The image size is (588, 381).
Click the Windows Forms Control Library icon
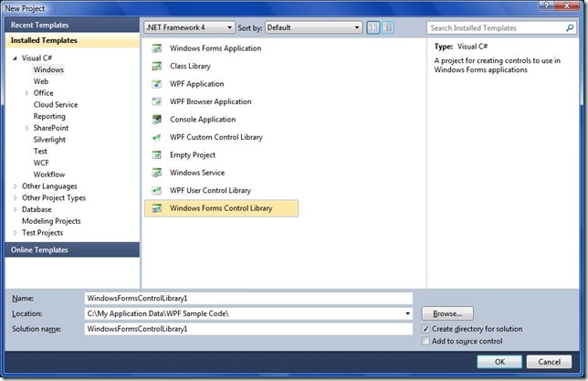(x=157, y=208)
